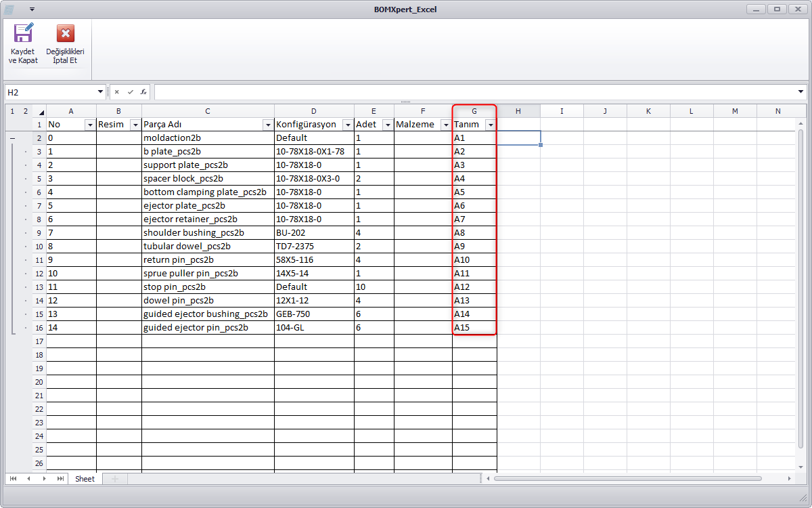The width and height of the screenshot is (812, 508).
Task: Select column header D
Action: [x=315, y=111]
